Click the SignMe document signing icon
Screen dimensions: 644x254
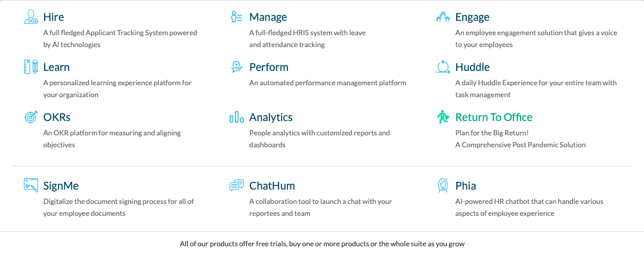(31, 185)
